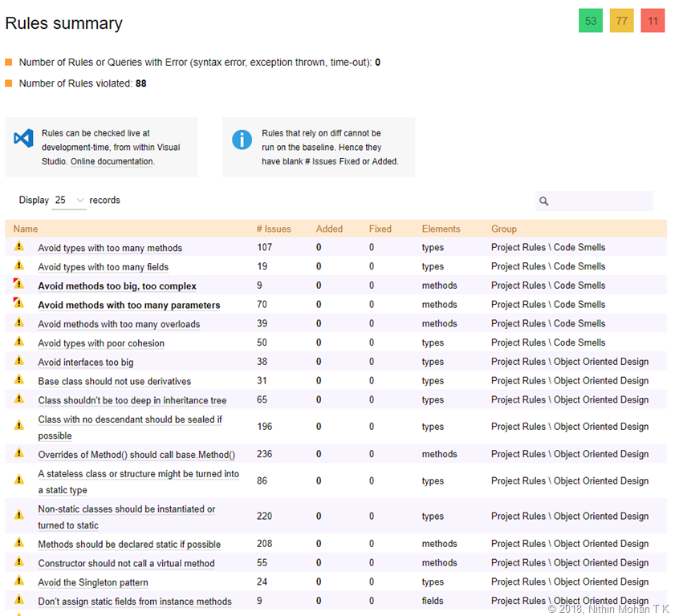Click critical warning icon beside 'Avoid methods with too many parameters'
The height and width of the screenshot is (616, 679).
19,304
